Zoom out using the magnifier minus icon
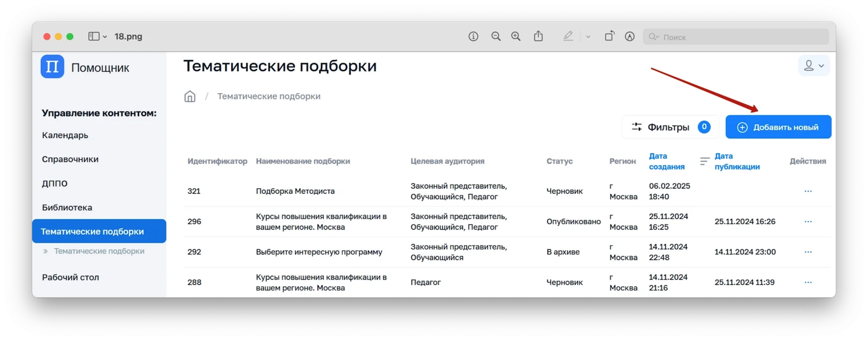 pyautogui.click(x=496, y=37)
